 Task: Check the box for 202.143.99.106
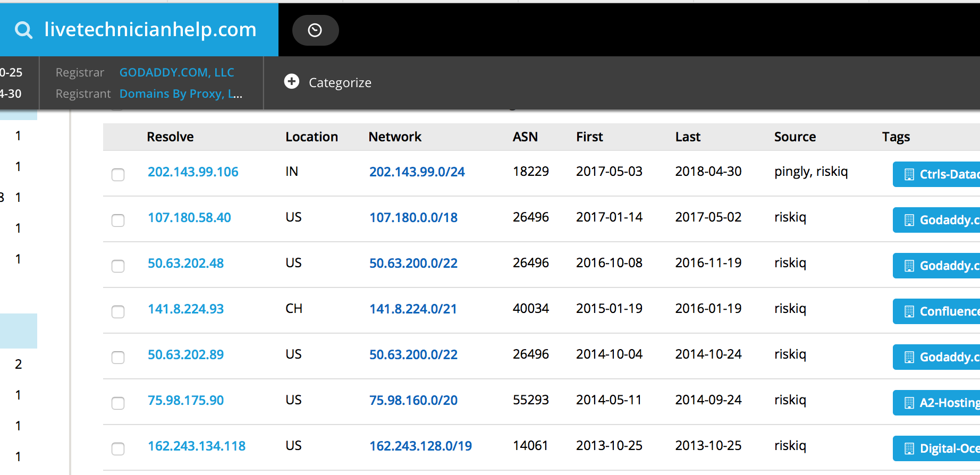[x=118, y=175]
